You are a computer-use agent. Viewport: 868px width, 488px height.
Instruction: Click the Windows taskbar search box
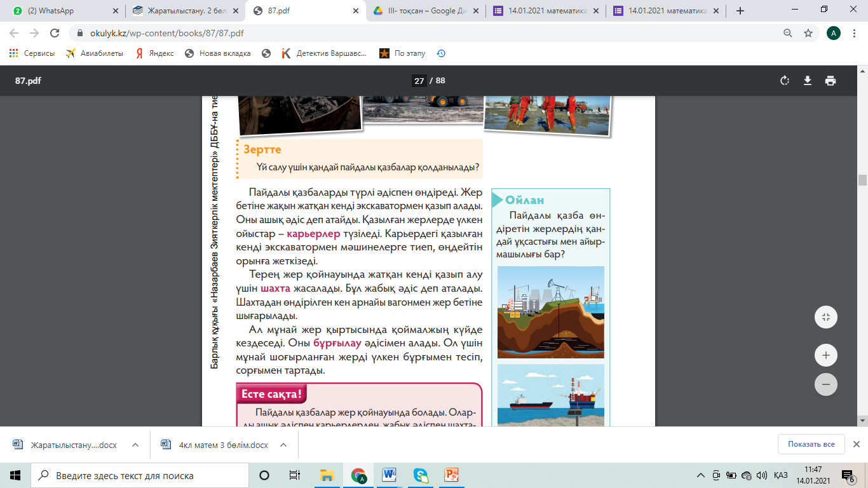pos(140,475)
